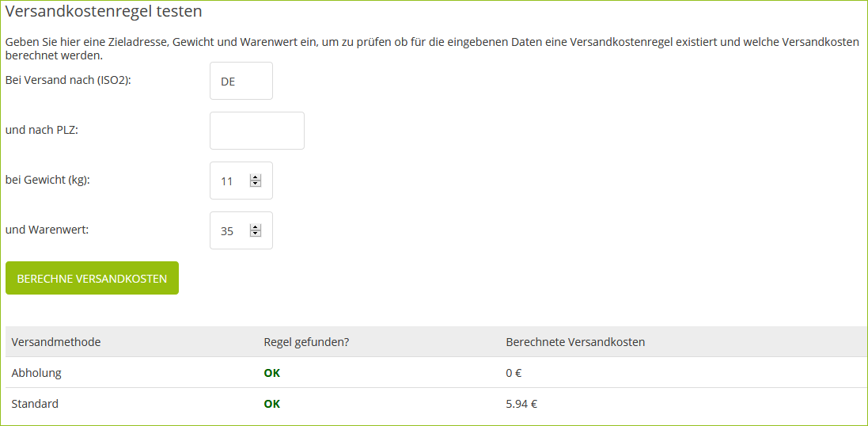The width and height of the screenshot is (868, 426).
Task: Select the Berechnete Versandkosten column header
Action: point(576,342)
